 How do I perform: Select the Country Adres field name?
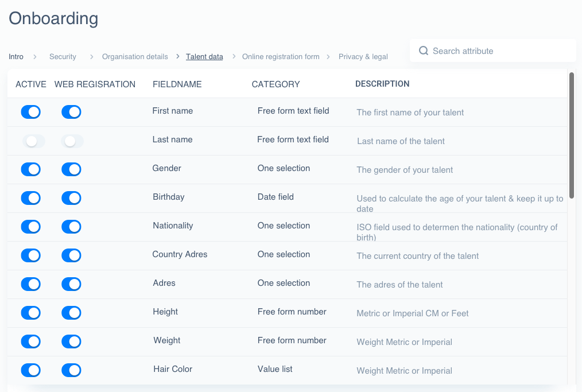180,254
